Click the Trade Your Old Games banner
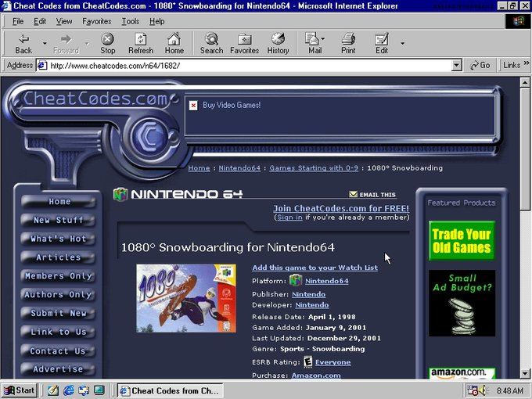 462,240
